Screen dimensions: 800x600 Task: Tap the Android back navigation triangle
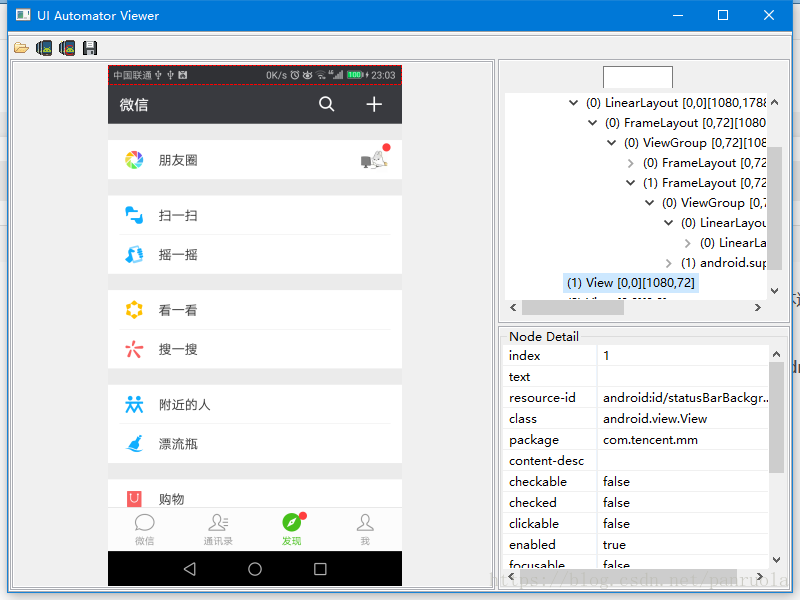coord(190,568)
